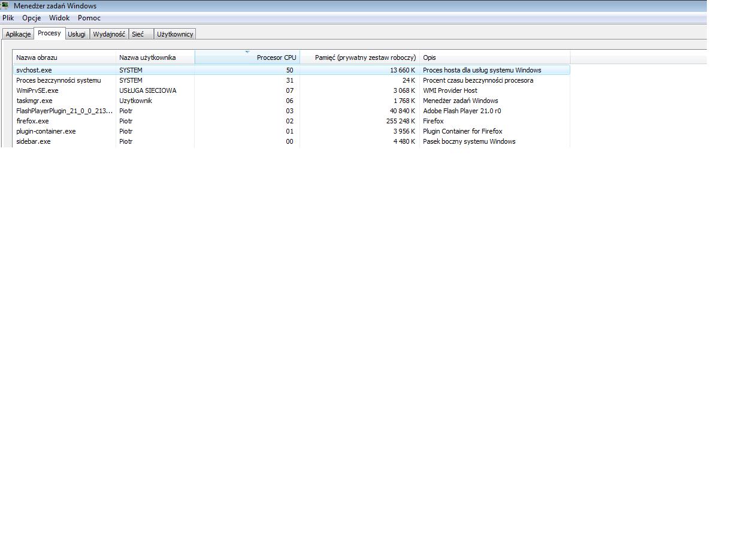This screenshot has width=753, height=560.
Task: Switch to the Aplikacje tab
Action: pos(18,34)
